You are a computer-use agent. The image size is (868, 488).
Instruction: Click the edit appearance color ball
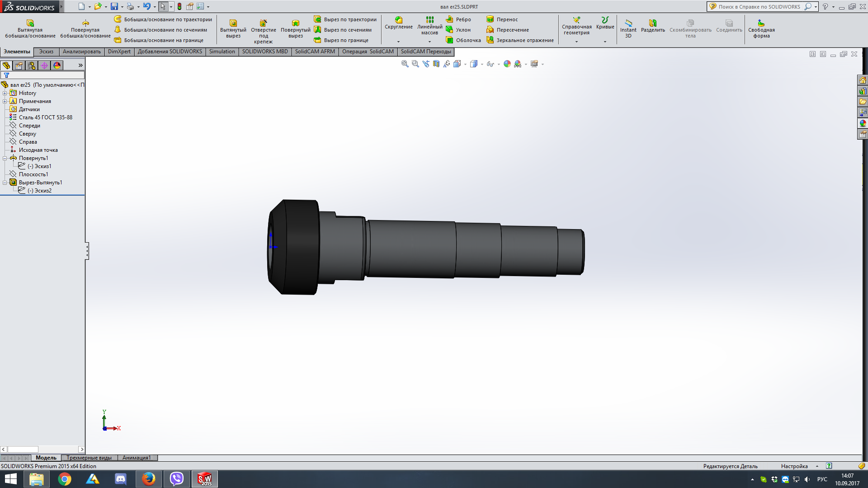pos(507,64)
